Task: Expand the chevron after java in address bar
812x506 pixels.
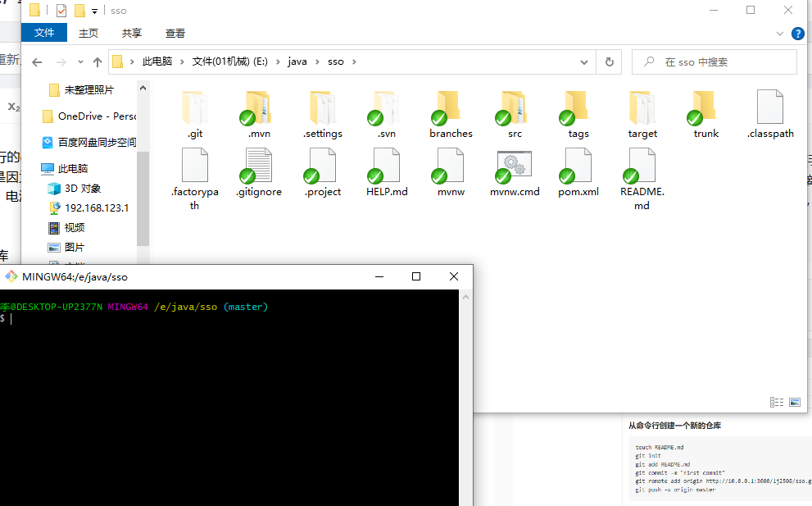Action: (x=317, y=62)
